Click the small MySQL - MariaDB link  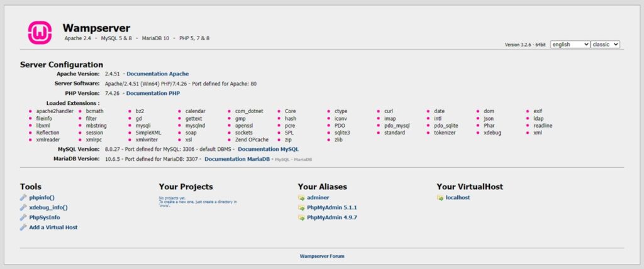point(293,160)
